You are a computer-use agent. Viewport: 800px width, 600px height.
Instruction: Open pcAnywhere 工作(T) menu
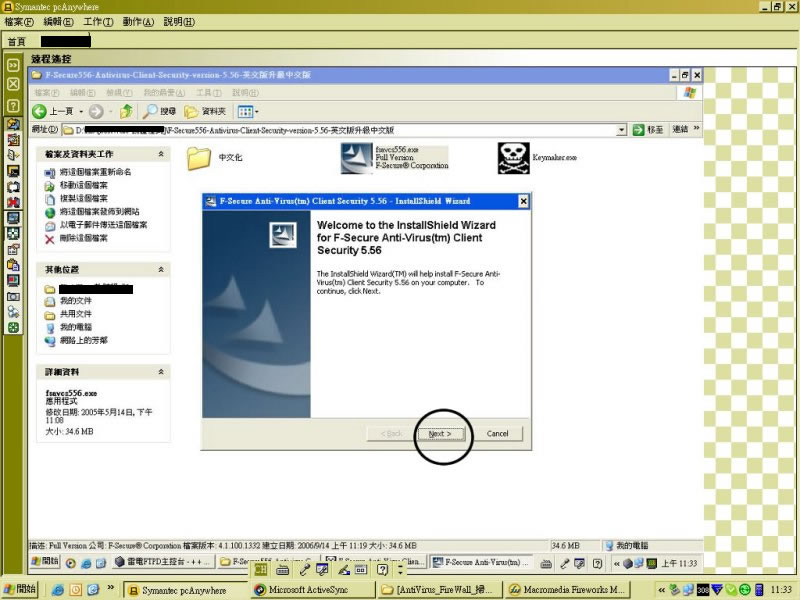98,22
